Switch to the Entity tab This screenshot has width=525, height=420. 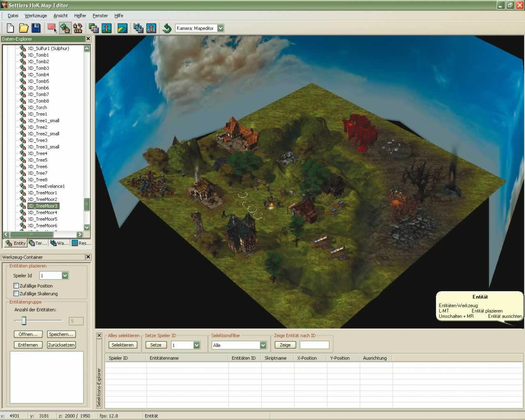16,243
